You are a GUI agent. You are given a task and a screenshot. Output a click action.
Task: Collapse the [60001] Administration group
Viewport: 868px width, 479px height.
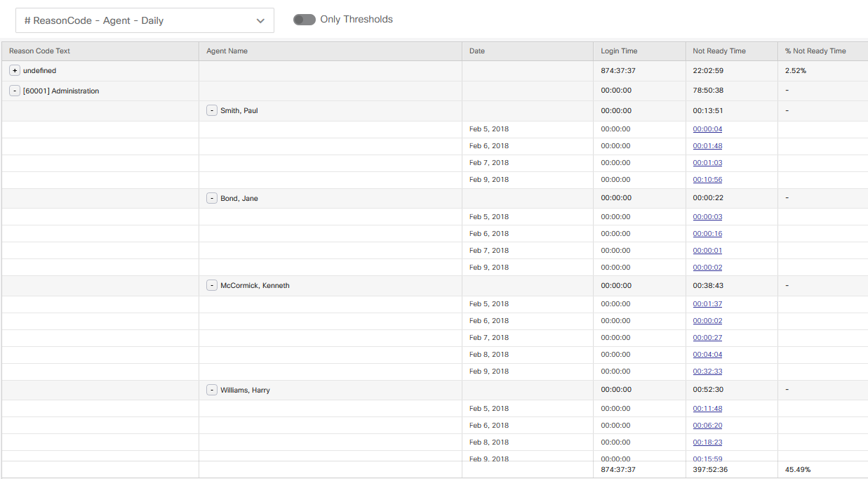[15, 91]
